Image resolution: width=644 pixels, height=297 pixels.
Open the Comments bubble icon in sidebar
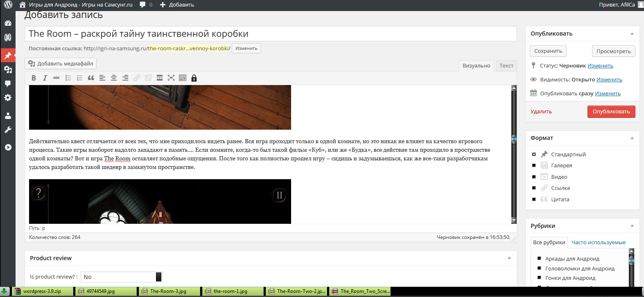coord(8,83)
